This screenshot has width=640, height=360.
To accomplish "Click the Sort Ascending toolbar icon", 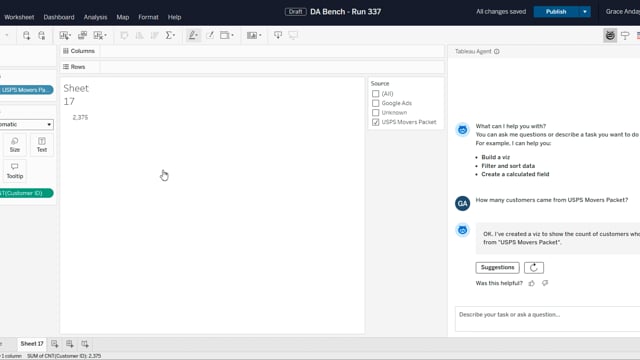I will [x=139, y=36].
